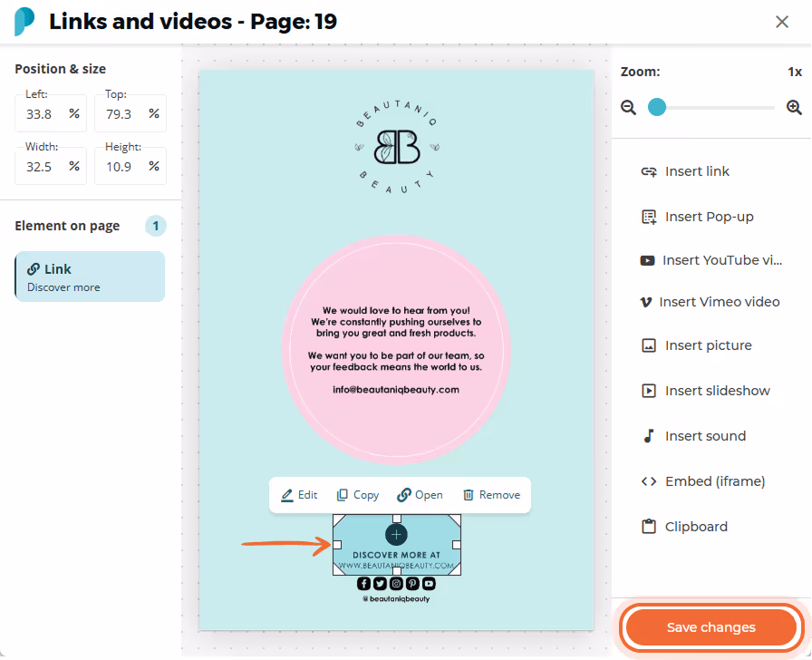Click the Twitter icon on page

(x=380, y=584)
